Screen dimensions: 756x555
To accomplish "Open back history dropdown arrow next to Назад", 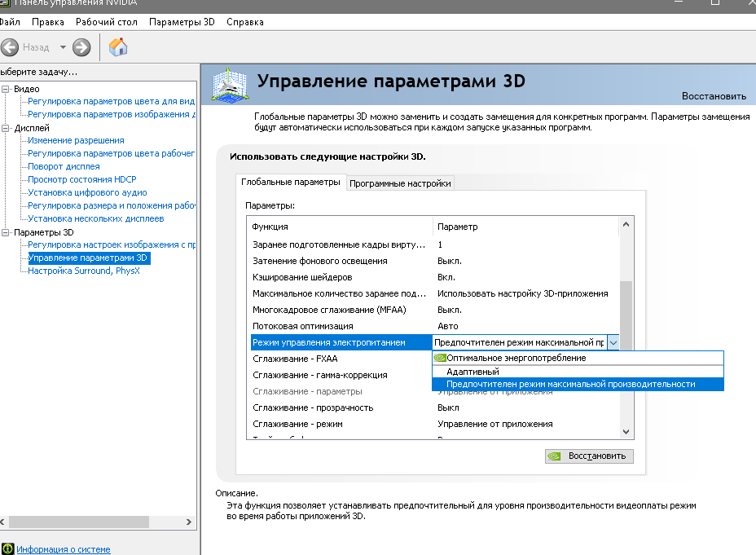I will click(x=63, y=47).
